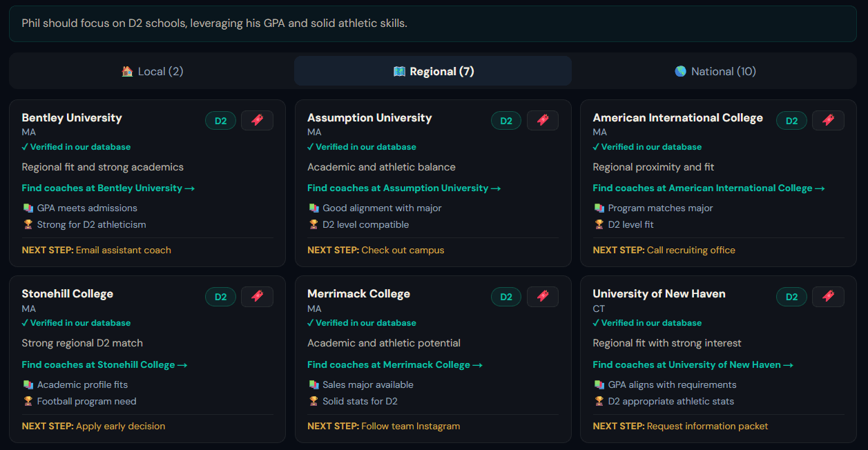Click the books icon beside Academic profile fits

28,384
